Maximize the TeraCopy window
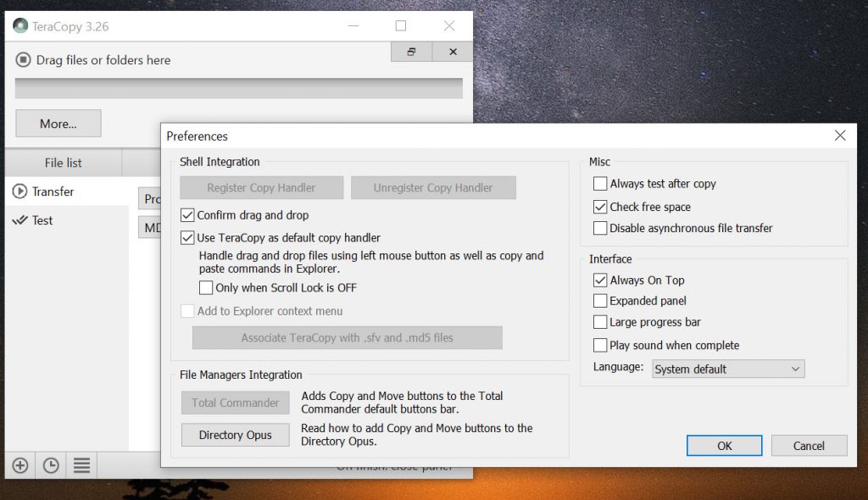The image size is (868, 500). (x=401, y=26)
